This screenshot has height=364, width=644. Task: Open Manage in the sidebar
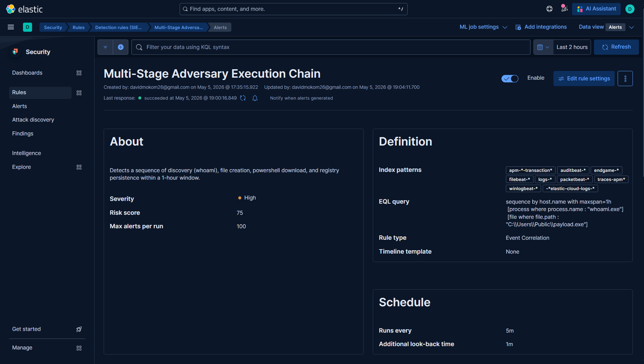click(x=22, y=347)
